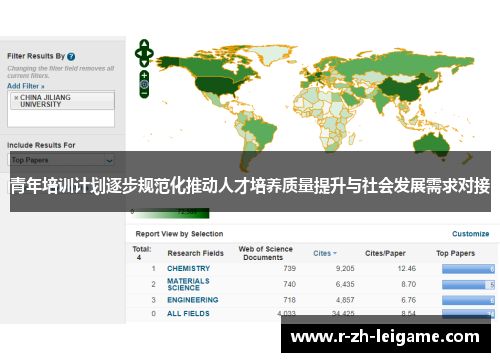Screen dimensions: 500x362
Task: Click the 9,205 cites value
Action: coord(345,268)
